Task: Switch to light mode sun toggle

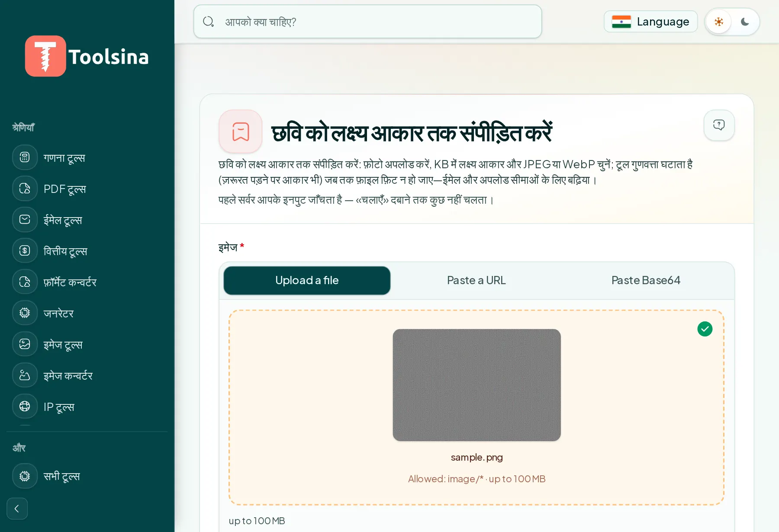Action: (719, 22)
